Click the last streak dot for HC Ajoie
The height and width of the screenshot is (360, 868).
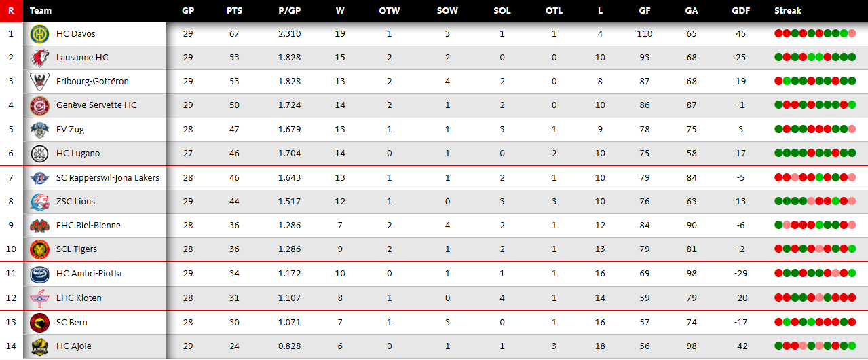pos(852,346)
